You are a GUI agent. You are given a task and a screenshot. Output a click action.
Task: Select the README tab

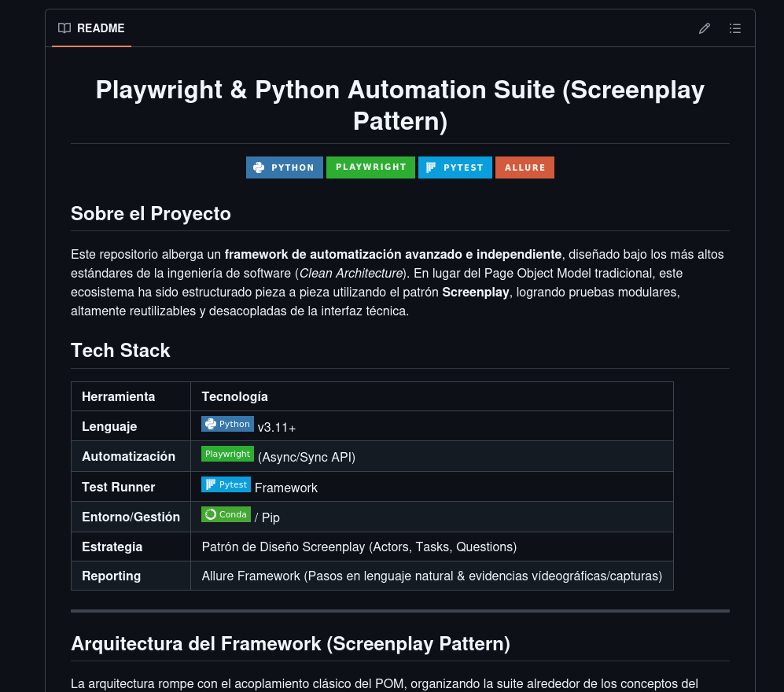[x=91, y=28]
